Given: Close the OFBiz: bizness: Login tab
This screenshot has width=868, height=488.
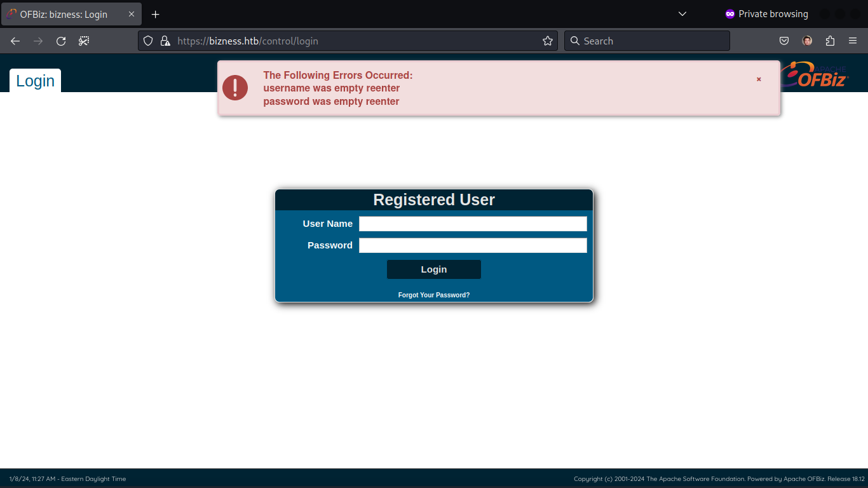Looking at the screenshot, I should (132, 14).
